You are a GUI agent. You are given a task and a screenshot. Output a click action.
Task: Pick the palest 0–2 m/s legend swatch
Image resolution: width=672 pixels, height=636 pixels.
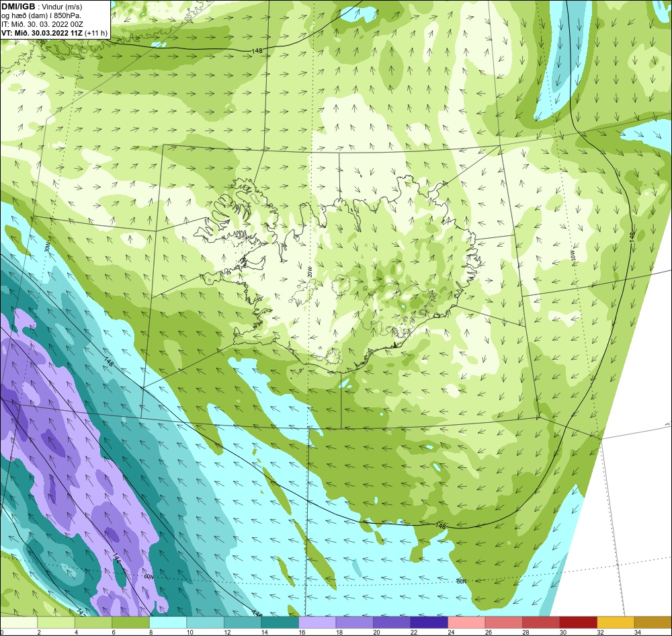click(x=19, y=623)
